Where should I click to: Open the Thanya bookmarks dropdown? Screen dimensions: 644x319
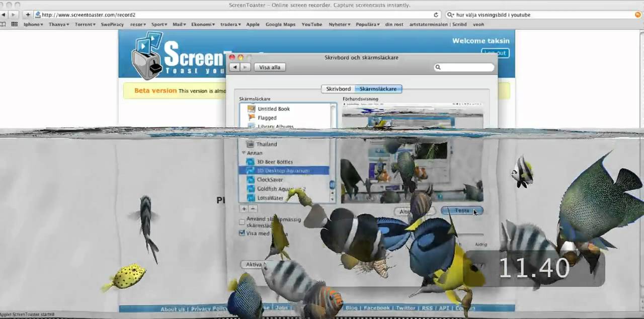tap(59, 24)
